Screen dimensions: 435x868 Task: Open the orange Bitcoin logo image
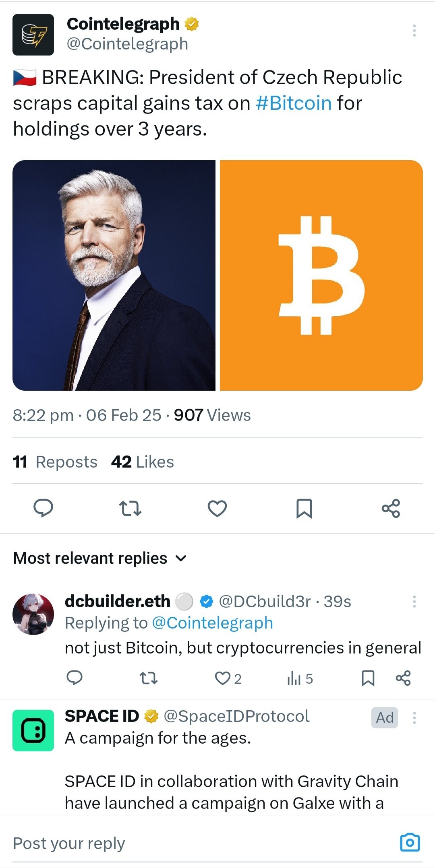click(x=321, y=275)
